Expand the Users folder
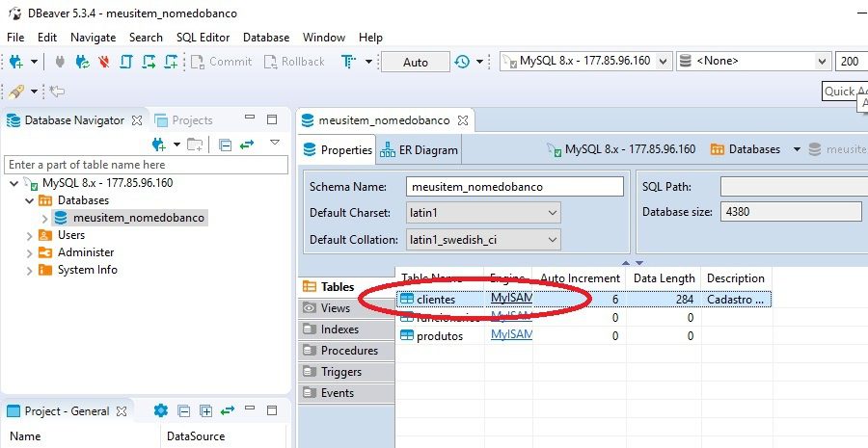The height and width of the screenshot is (448, 868). coord(29,236)
